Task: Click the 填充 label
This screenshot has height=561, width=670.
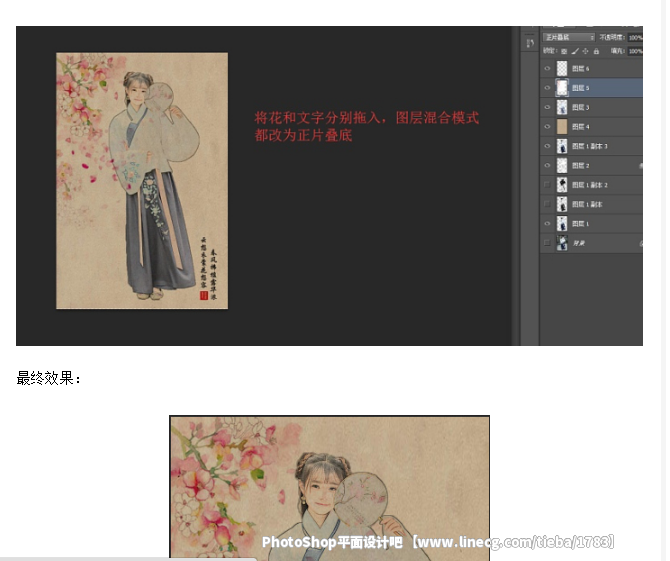Action: (x=617, y=51)
